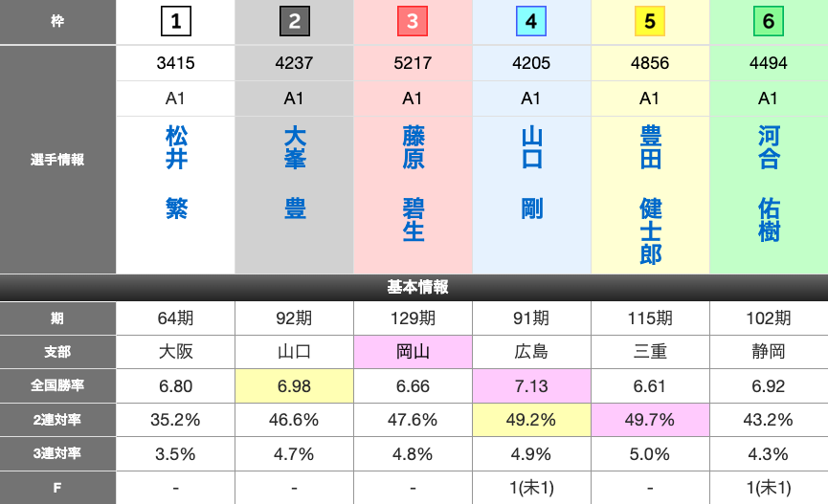
Task: Open racer 山口 剛 profile link
Action: point(531,174)
